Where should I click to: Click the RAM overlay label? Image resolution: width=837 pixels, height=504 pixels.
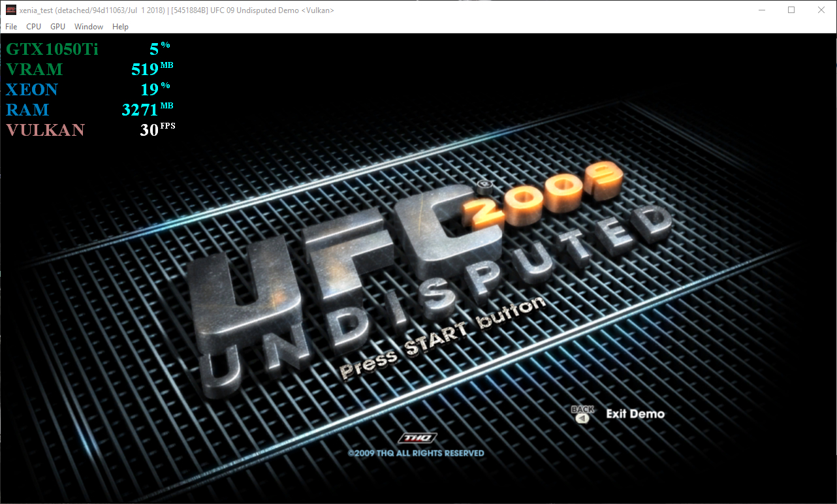27,110
